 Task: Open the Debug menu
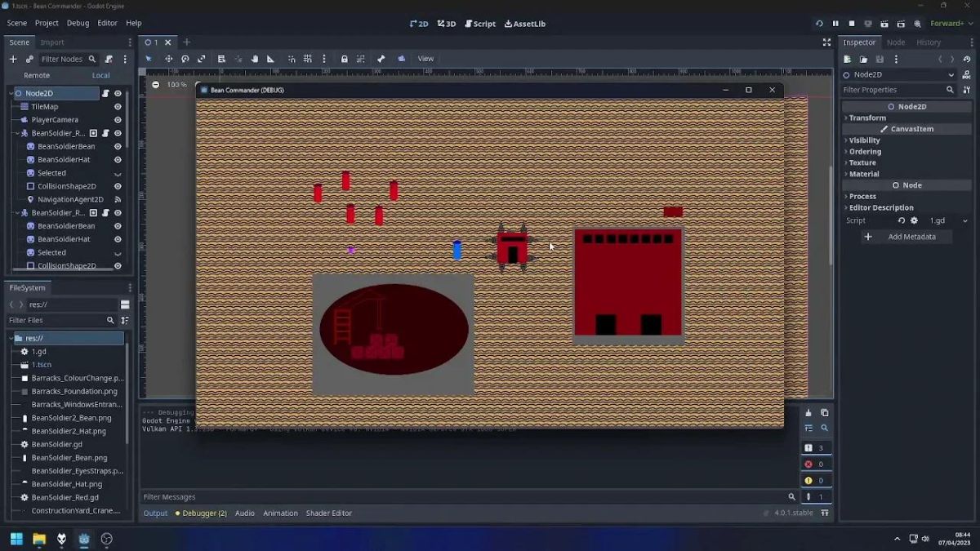tap(78, 24)
